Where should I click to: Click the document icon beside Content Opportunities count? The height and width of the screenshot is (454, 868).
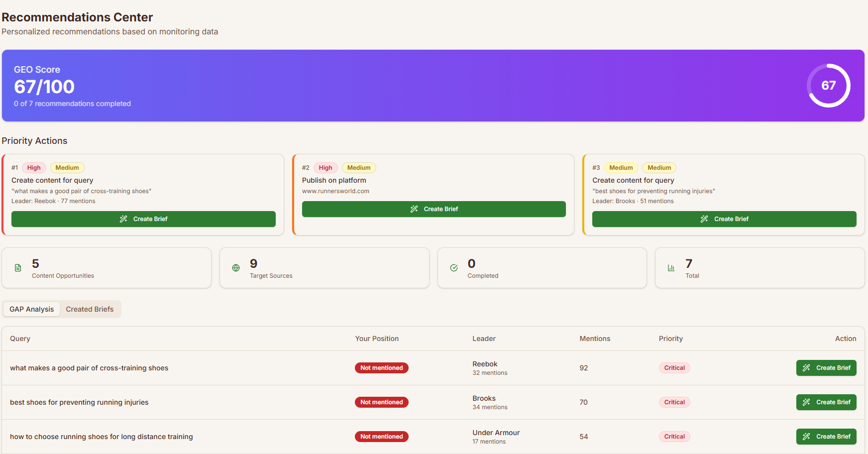pos(18,268)
